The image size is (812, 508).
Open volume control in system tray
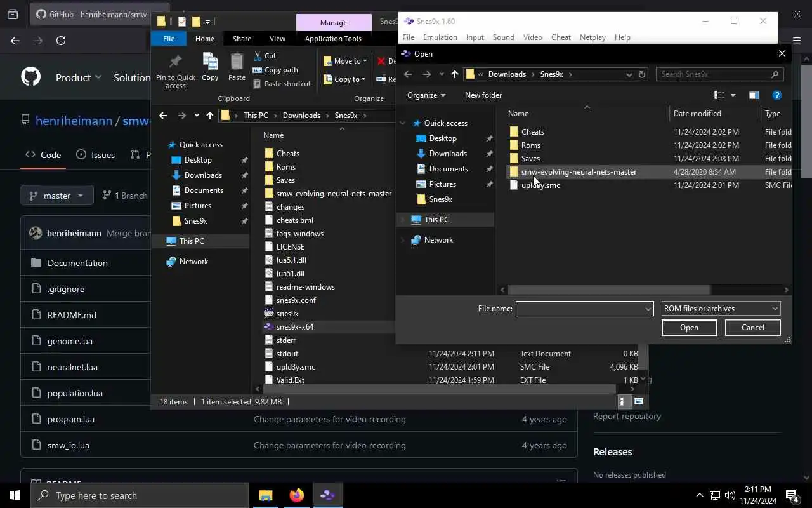730,495
